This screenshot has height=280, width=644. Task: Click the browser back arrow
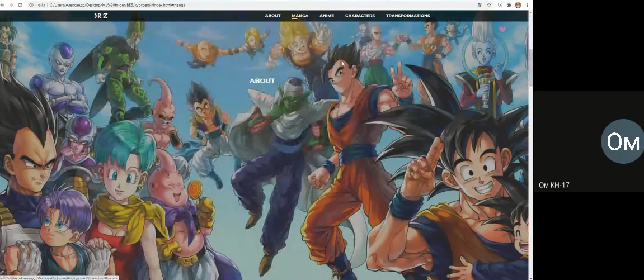[3, 5]
